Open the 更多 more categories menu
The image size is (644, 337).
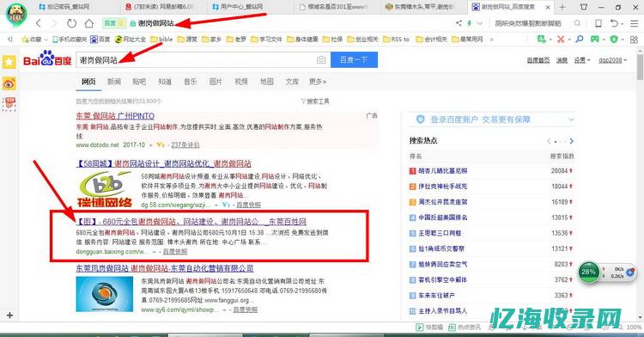click(x=318, y=82)
